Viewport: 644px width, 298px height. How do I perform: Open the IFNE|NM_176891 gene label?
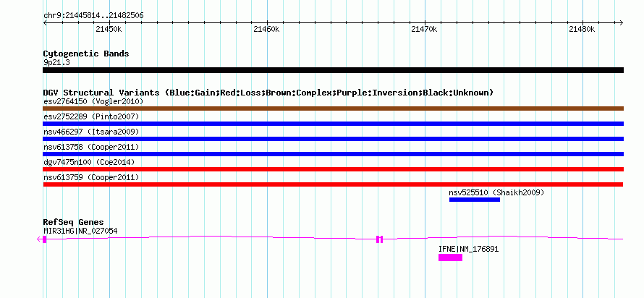pos(469,249)
